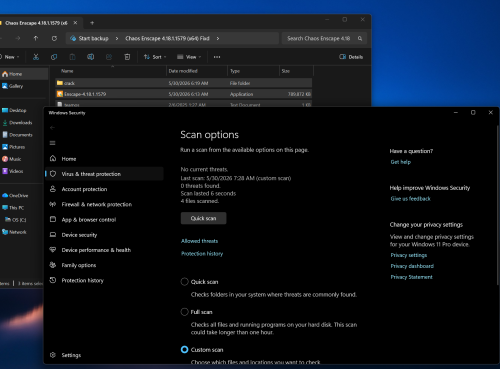Select the Quick scan radio option
This screenshot has height=369, width=500.
[184, 282]
